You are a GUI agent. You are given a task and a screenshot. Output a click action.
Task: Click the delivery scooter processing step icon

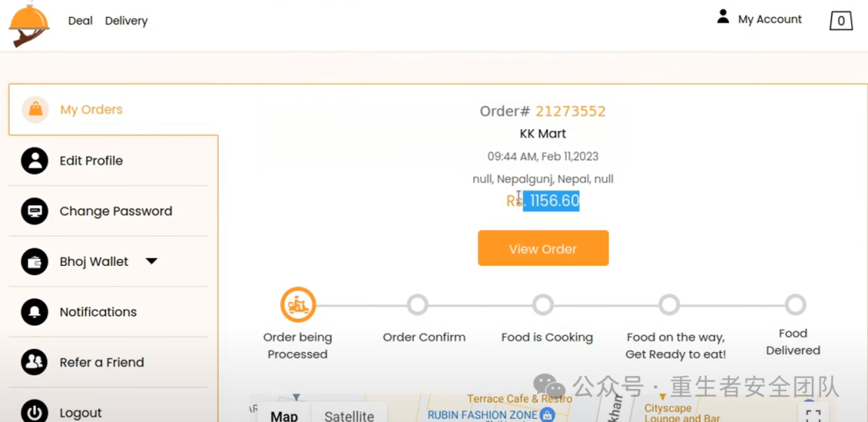point(298,305)
